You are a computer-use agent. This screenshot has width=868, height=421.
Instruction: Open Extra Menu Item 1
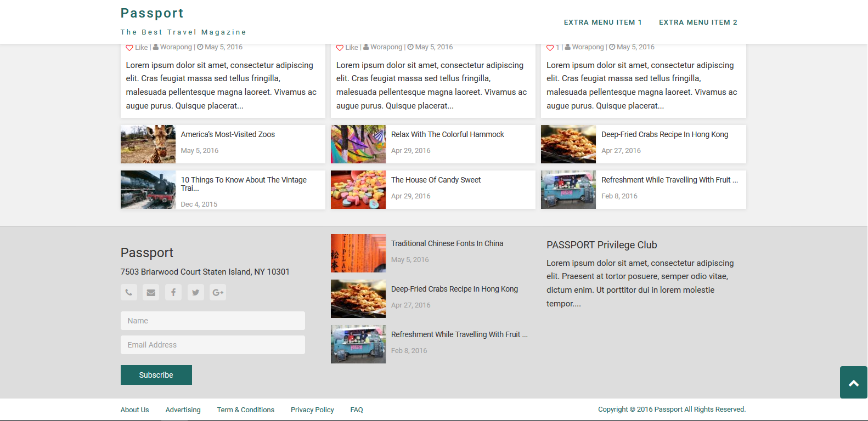click(x=602, y=22)
